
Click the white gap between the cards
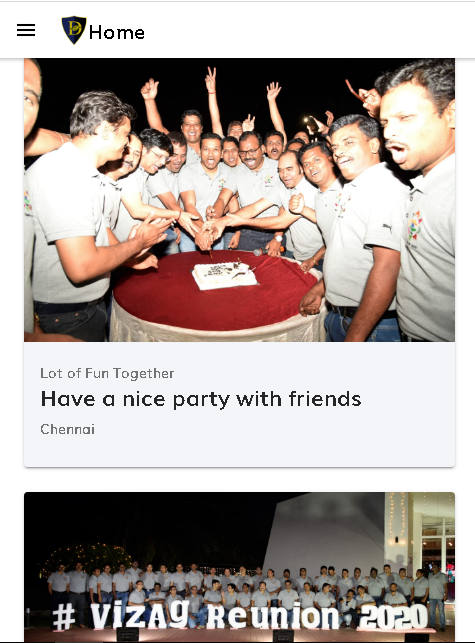click(239, 479)
